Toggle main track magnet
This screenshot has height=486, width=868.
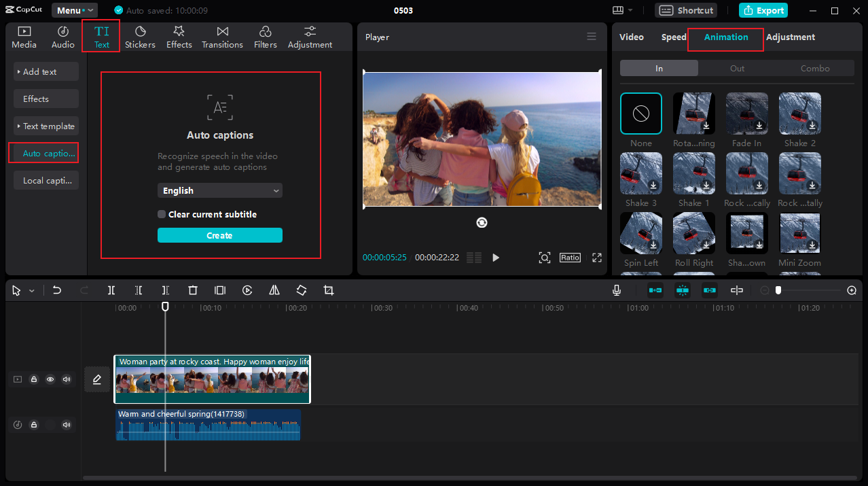coord(655,290)
